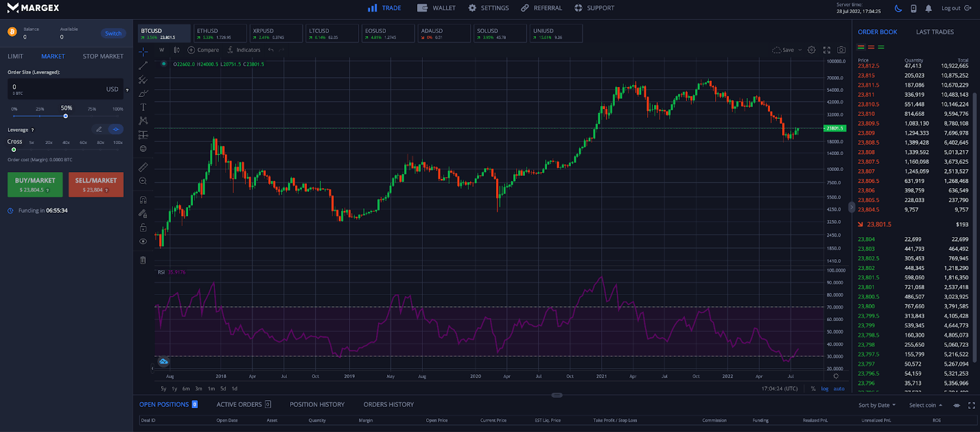The height and width of the screenshot is (432, 980).
Task: Take a chart snapshot with camera icon
Action: point(842,50)
